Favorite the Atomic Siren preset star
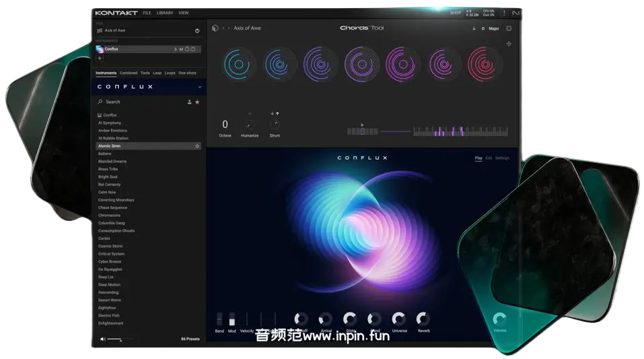This screenshot has height=359, width=644. point(197,146)
